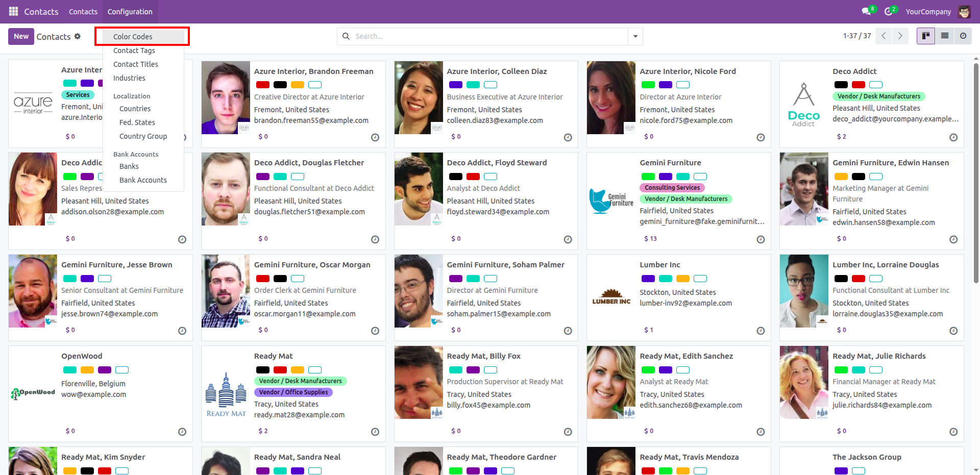Open activity clock on Julie Richards card
The width and height of the screenshot is (980, 475).
[953, 432]
